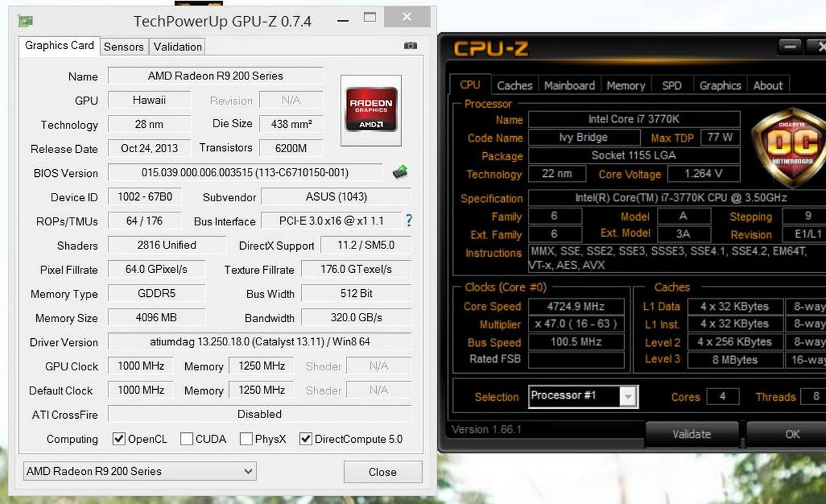Viewport: 826px width, 504px height.
Task: Toggle the CUDA checkbox
Action: [186, 439]
